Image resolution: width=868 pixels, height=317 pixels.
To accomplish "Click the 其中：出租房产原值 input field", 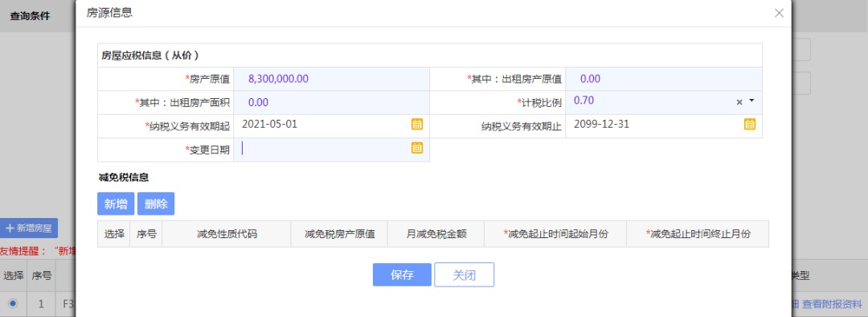I will [664, 79].
